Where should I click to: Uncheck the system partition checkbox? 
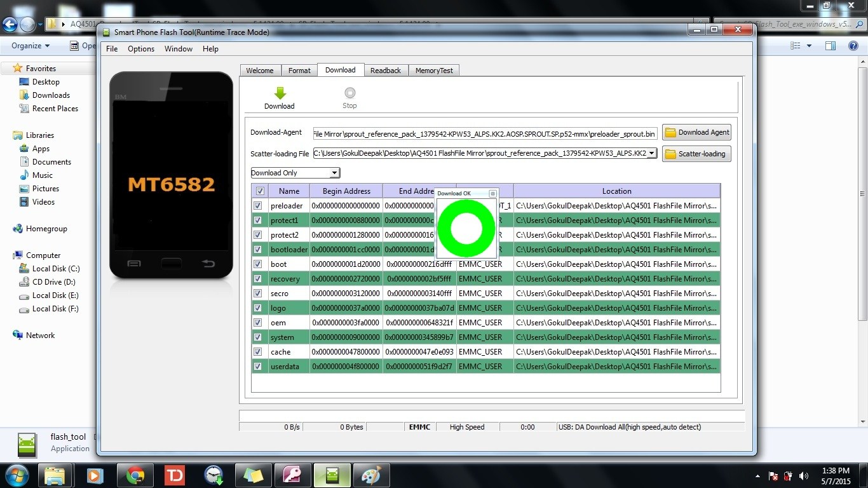click(257, 337)
